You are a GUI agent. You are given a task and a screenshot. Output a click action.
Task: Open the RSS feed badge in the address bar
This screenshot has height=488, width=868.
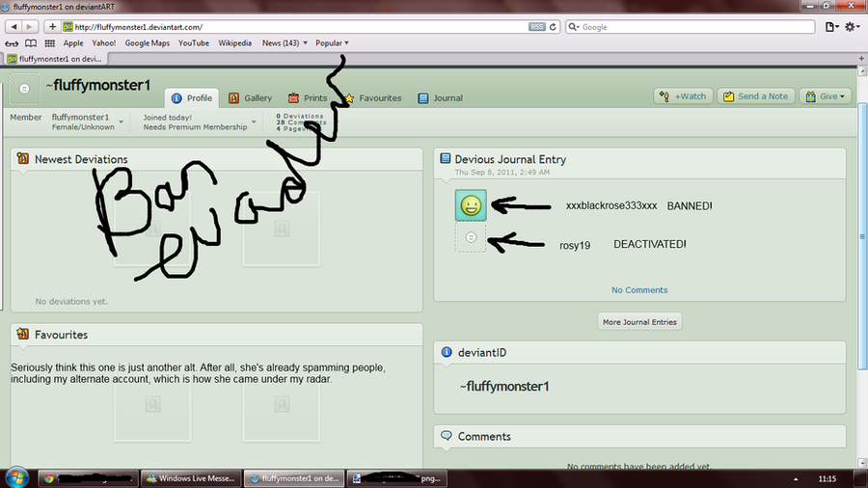click(x=536, y=27)
